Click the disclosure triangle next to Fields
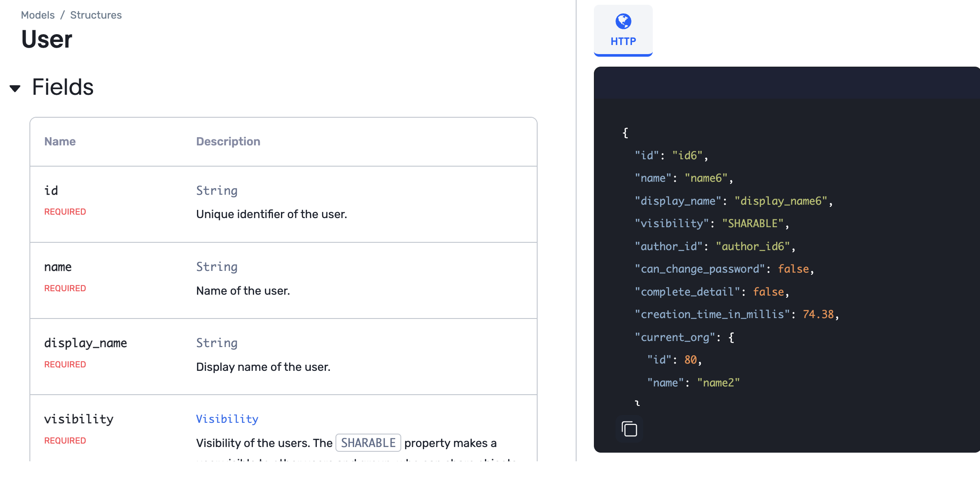The image size is (980, 489). pyautogui.click(x=14, y=88)
